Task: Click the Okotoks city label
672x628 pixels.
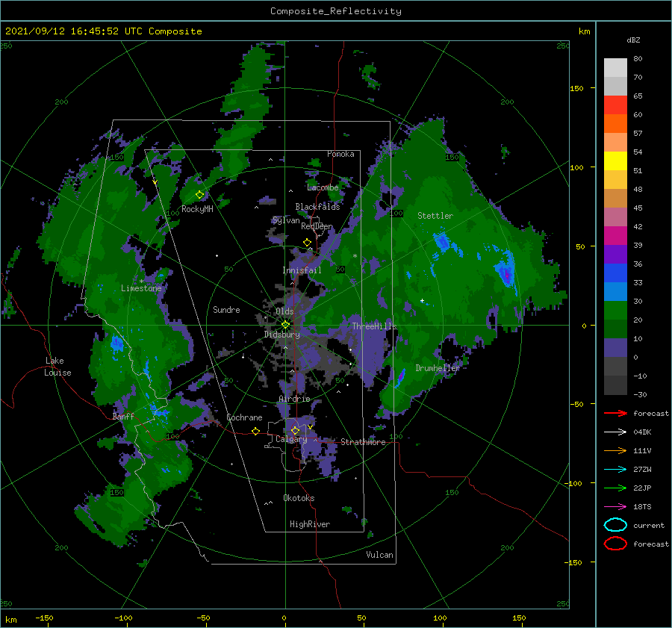Action: click(x=299, y=498)
